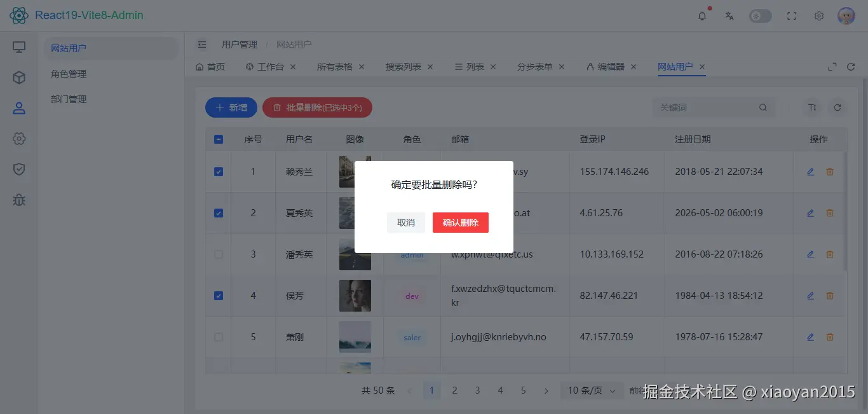The height and width of the screenshot is (414, 868).
Task: Select the monitor dashboard sidebar icon
Action: pos(19,47)
